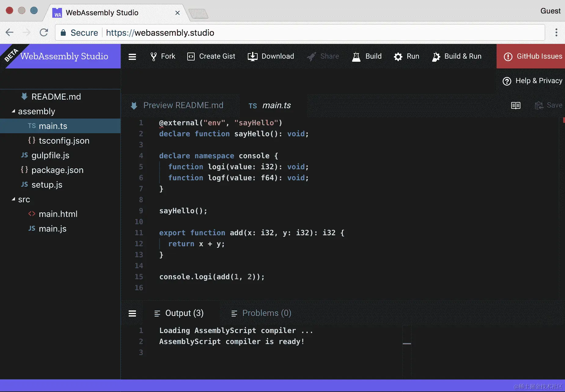This screenshot has width=565, height=392.
Task: Click the HTML icon beside main.html
Action: tap(32, 214)
